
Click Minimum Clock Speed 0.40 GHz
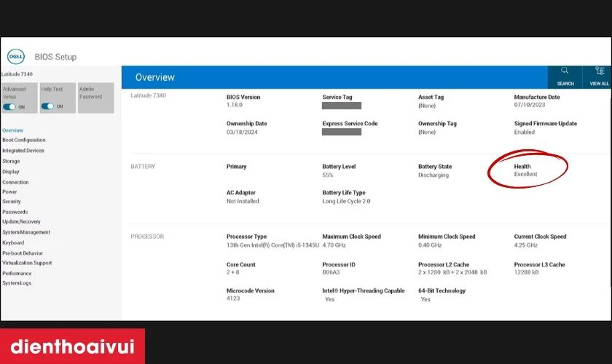pos(430,245)
